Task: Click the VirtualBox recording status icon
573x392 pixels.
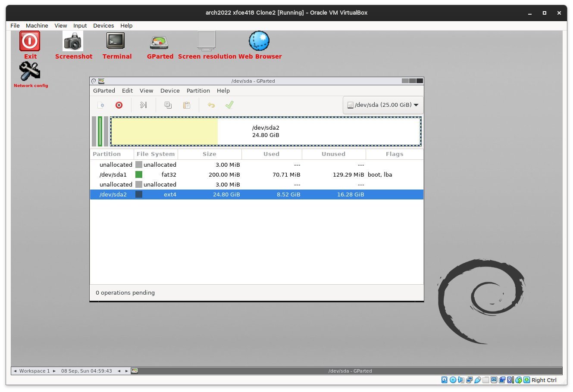Action: pos(502,380)
